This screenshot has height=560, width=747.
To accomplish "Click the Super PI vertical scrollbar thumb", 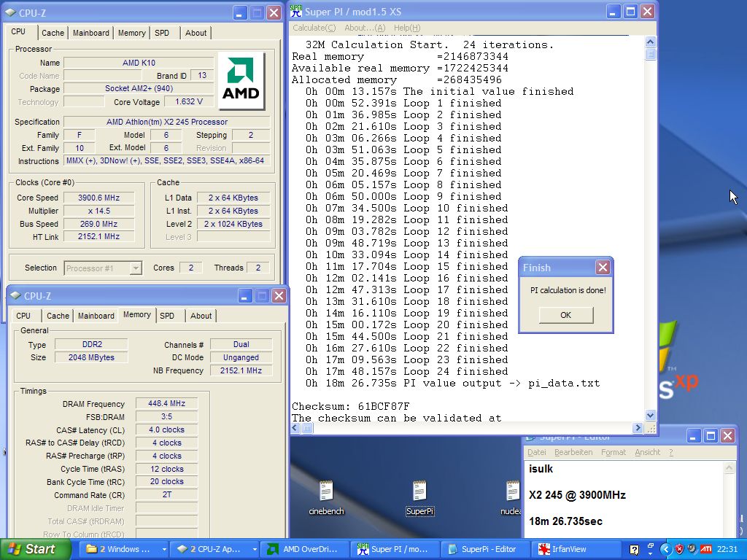I will pyautogui.click(x=650, y=54).
